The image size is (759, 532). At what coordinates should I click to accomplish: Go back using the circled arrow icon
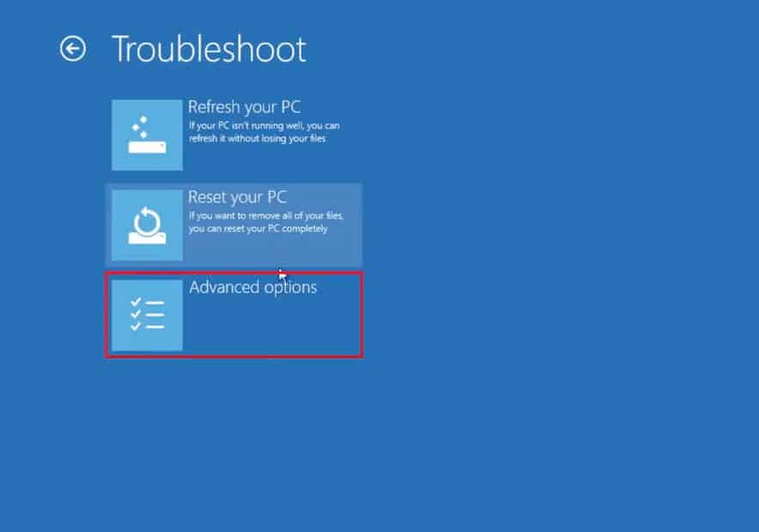73,48
